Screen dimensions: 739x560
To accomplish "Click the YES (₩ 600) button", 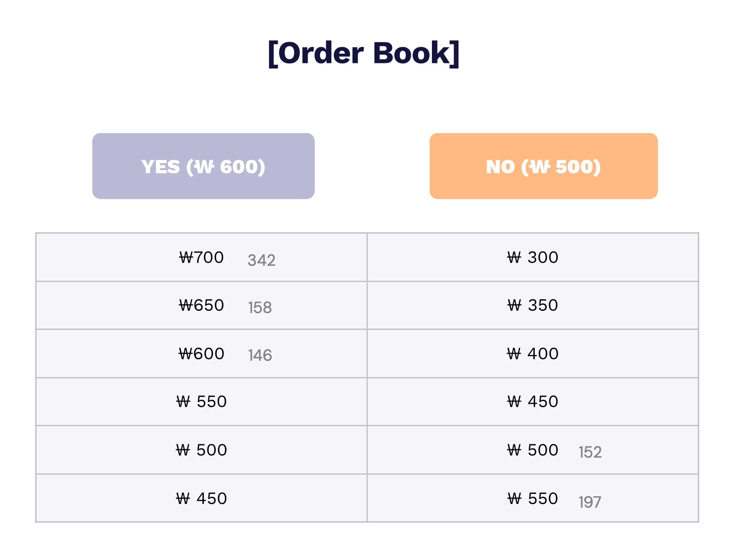I will (203, 166).
